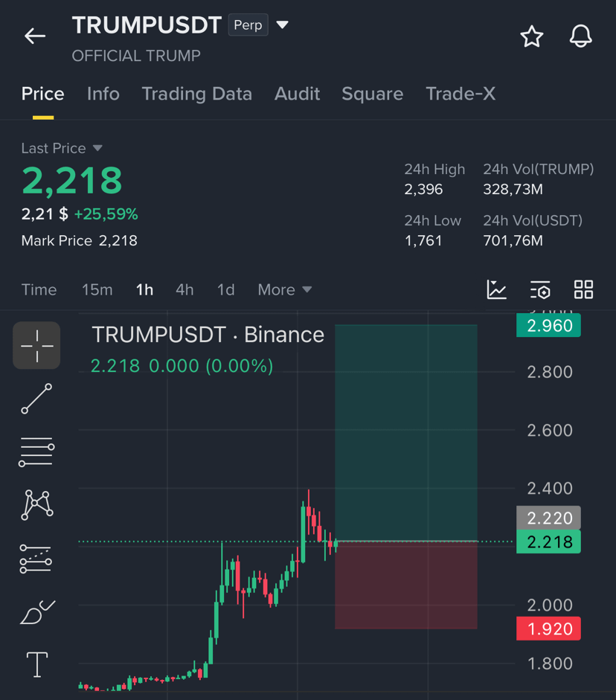This screenshot has height=700, width=616.
Task: Open the Square tab
Action: [372, 94]
